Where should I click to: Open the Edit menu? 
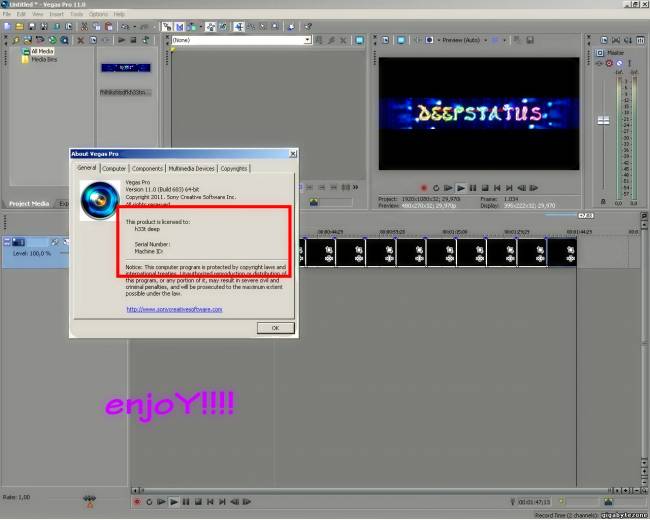21,14
